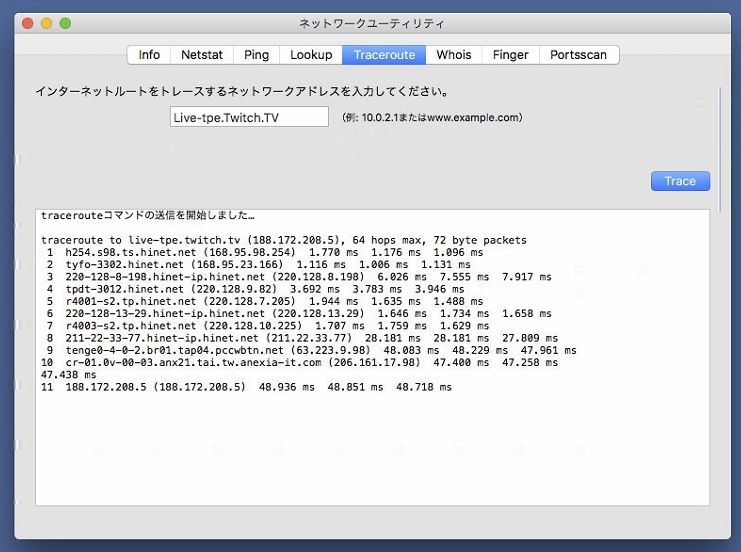Click the 'tracerouteコマンドの送信を開始しました…' line
Viewport: 741px width, 552px height.
(147, 216)
